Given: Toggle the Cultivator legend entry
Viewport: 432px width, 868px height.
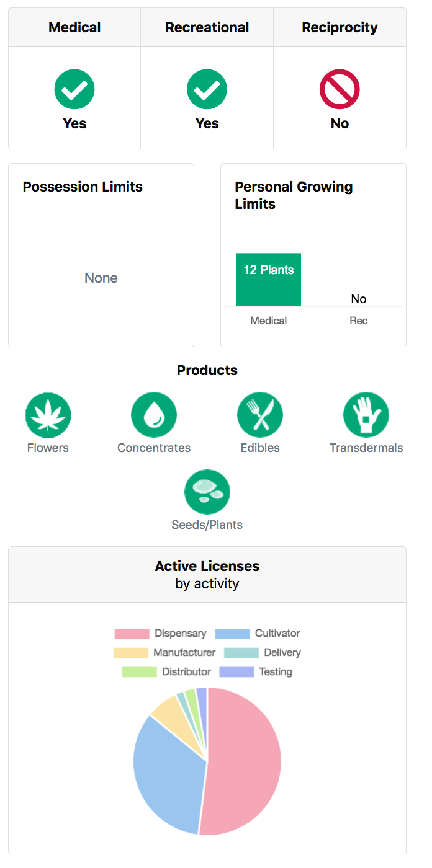Looking at the screenshot, I should tap(258, 634).
